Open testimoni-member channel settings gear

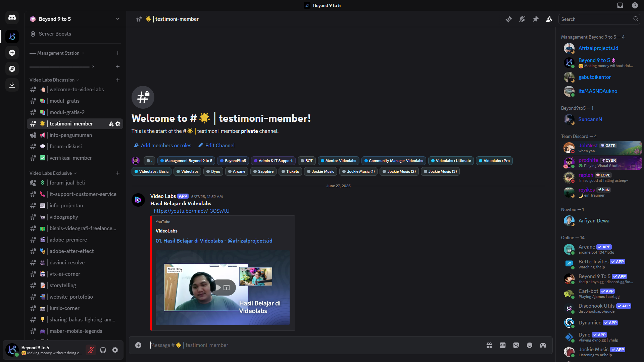tap(118, 124)
